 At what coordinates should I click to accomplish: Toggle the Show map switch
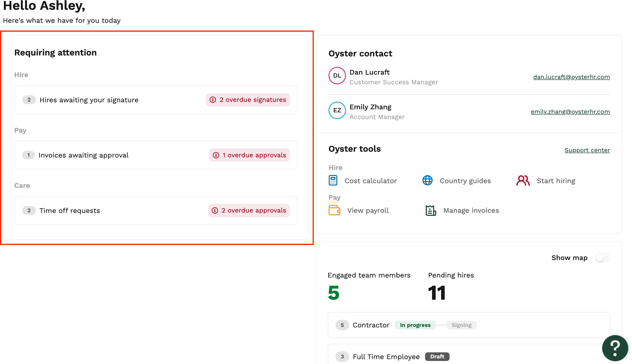(x=603, y=258)
